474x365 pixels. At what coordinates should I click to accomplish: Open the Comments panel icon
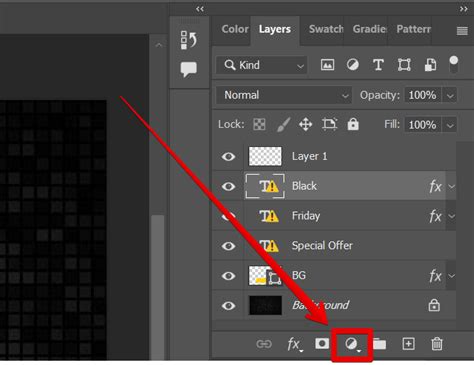(189, 69)
